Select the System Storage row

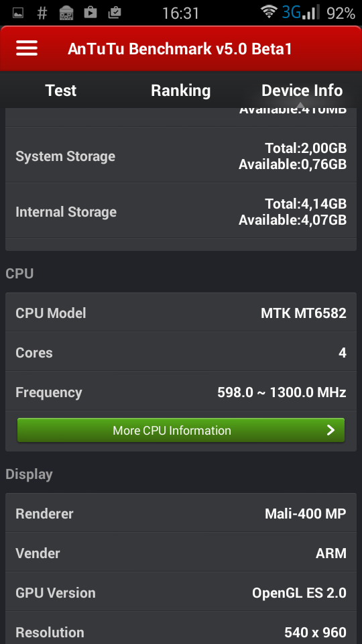tap(181, 156)
